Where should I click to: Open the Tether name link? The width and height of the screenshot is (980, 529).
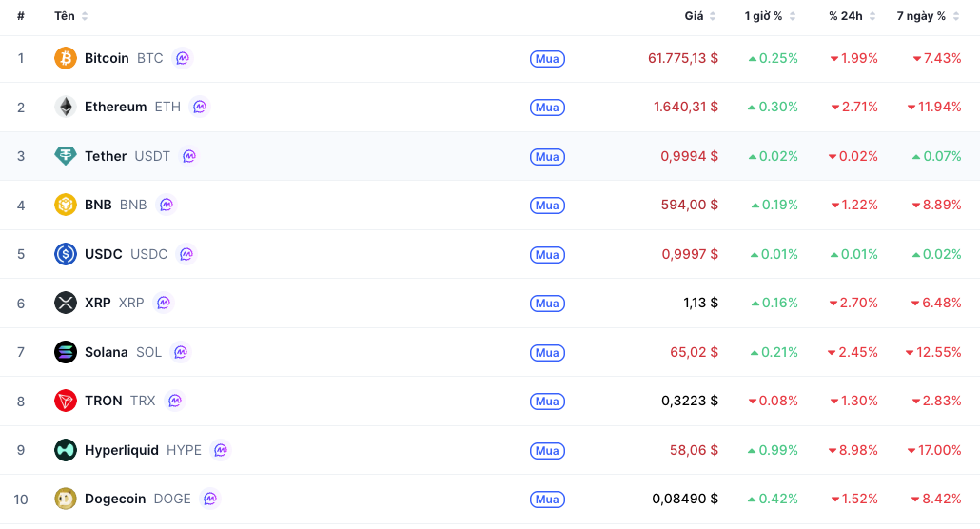click(x=106, y=156)
